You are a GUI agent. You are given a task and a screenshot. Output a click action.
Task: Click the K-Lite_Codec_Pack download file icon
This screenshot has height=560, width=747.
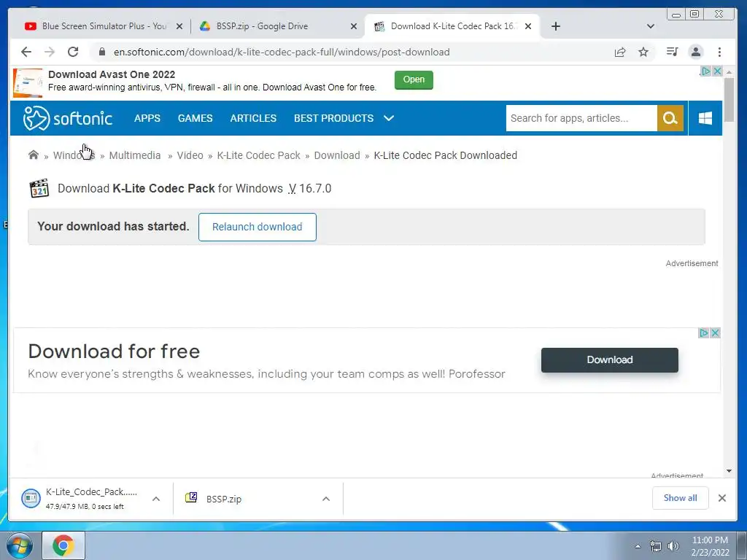(31, 498)
